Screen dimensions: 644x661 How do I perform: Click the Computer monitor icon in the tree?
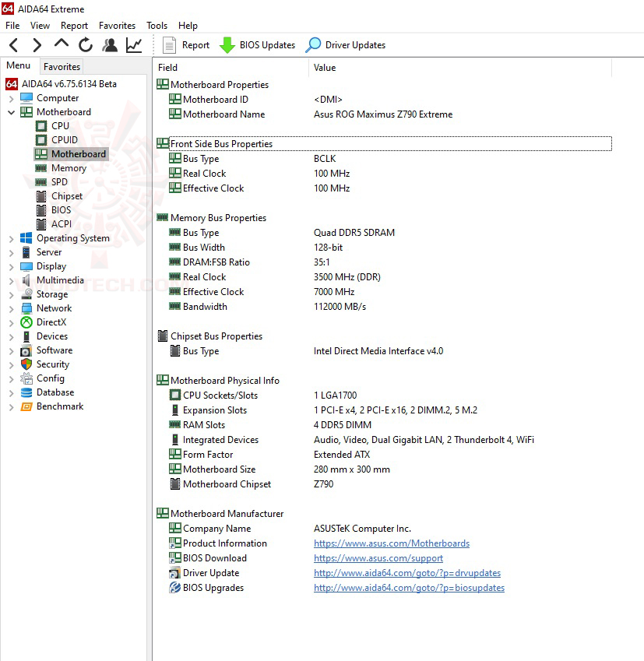[x=26, y=98]
